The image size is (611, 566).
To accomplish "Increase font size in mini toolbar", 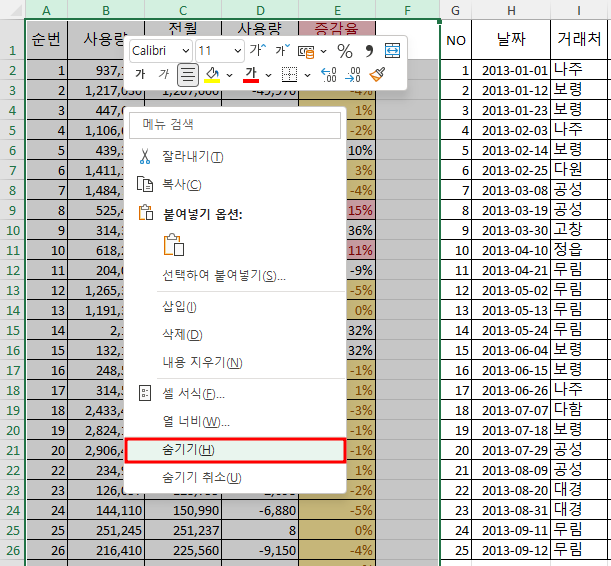I will point(258,51).
